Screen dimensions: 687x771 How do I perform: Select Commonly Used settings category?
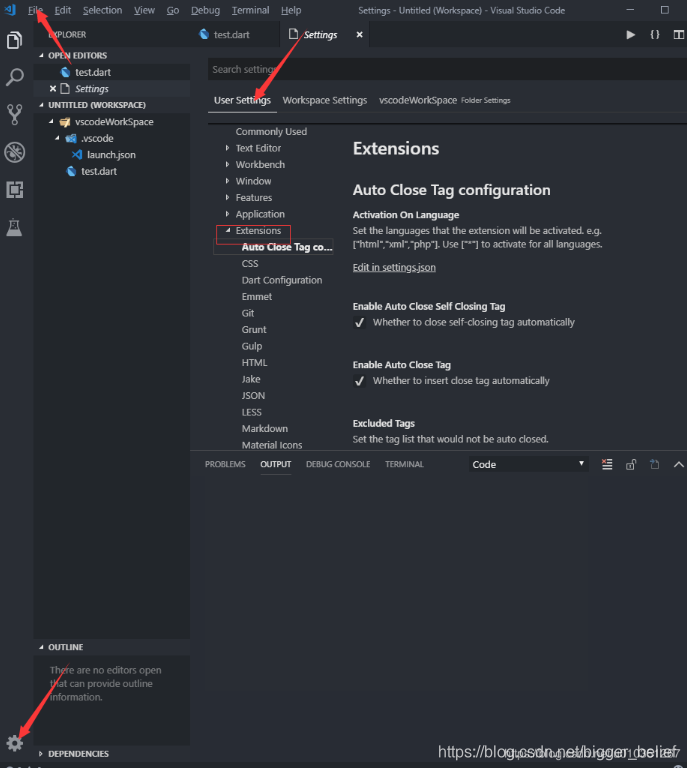[271, 132]
